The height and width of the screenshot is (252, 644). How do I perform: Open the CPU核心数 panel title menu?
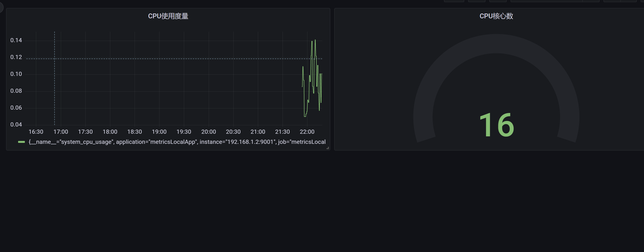coord(496,16)
